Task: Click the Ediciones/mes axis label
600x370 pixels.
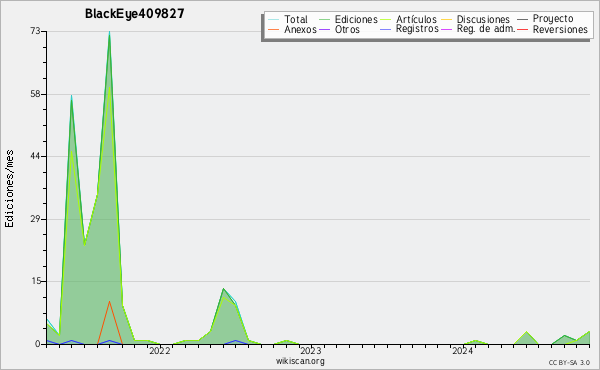Action: tap(9, 189)
